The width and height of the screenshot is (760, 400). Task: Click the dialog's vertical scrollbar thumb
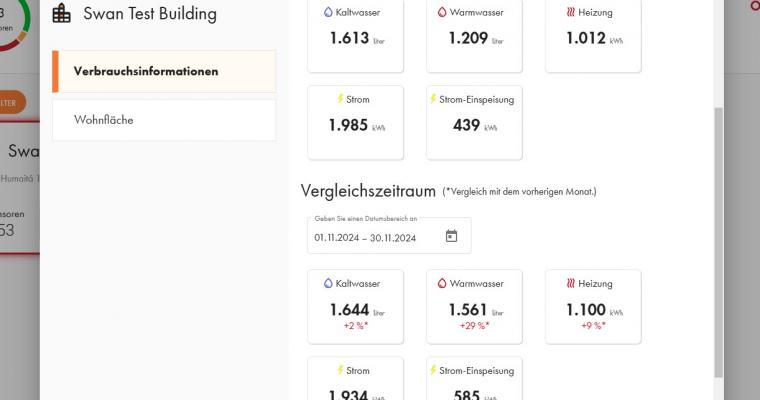(719, 242)
